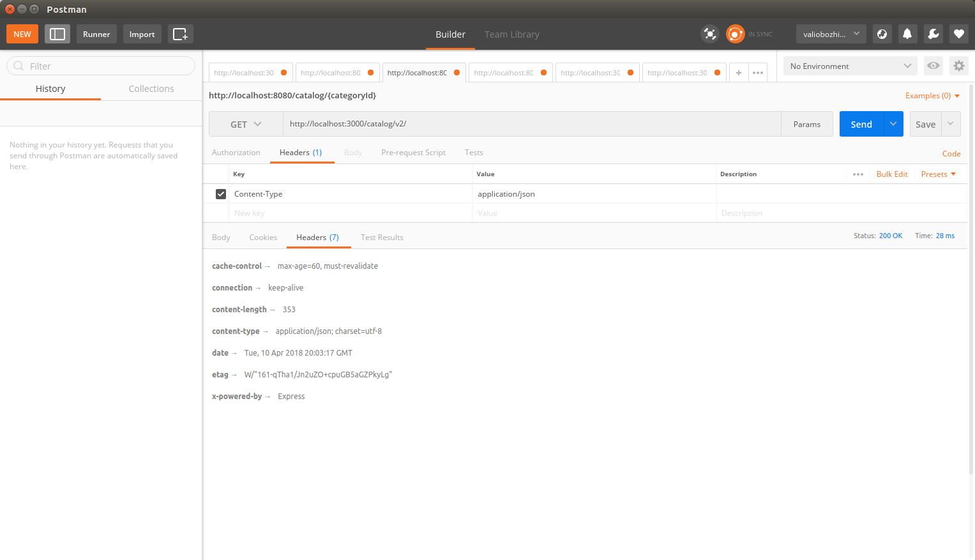Viewport: 975px width, 560px height.
Task: Click the 28 ms response time
Action: [945, 236]
